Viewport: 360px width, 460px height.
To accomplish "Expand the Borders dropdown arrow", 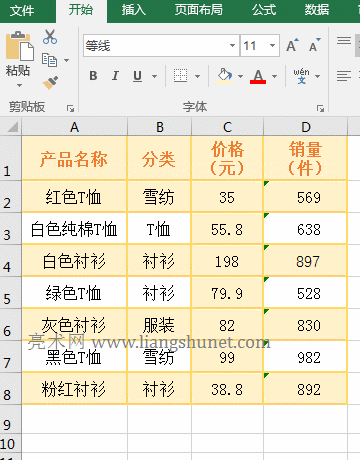I will pyautogui.click(x=197, y=77).
